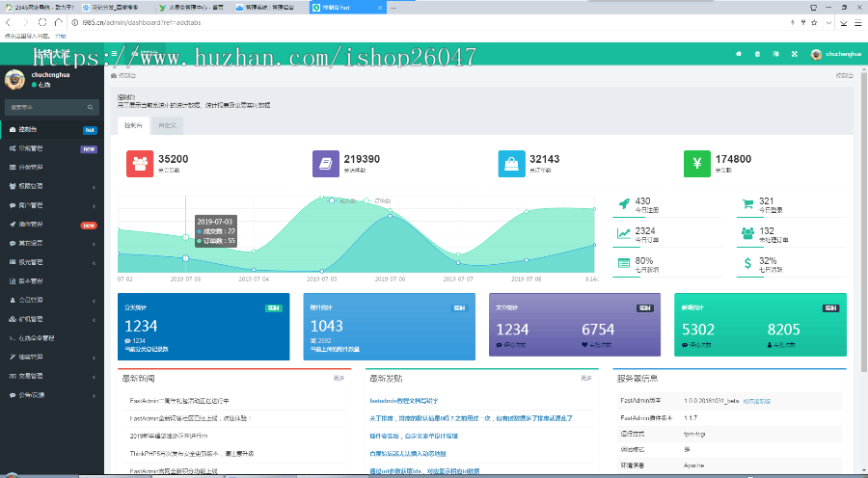
Task: Switch to the 2345 browser tab
Action: coord(39,8)
